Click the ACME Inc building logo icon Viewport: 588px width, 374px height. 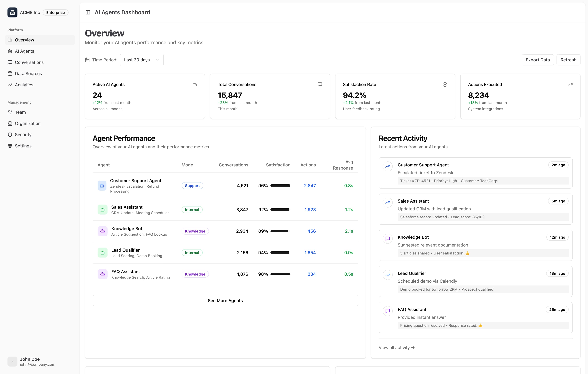12,12
